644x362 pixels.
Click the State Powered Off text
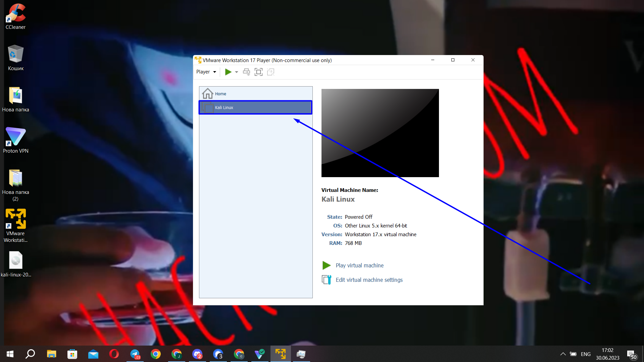359,217
